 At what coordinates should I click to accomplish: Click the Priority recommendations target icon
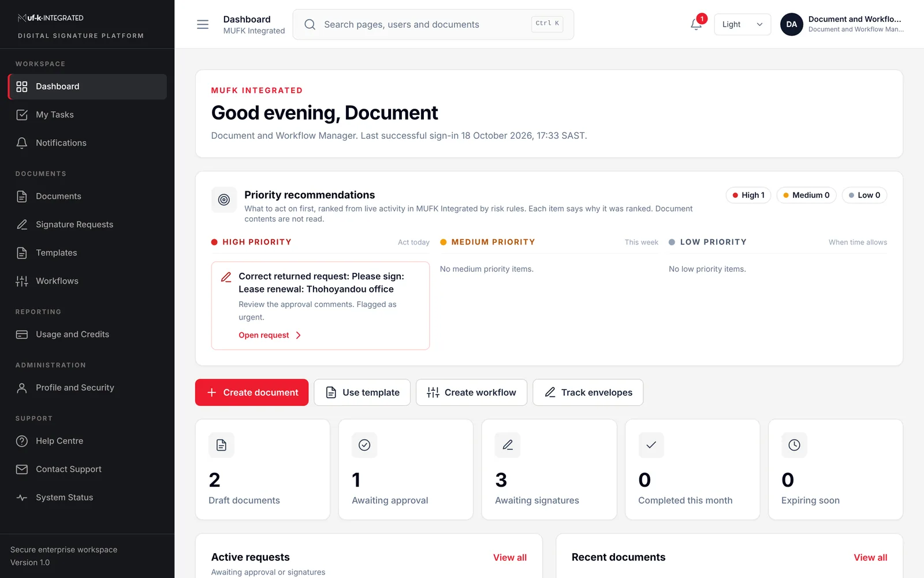pos(224,200)
